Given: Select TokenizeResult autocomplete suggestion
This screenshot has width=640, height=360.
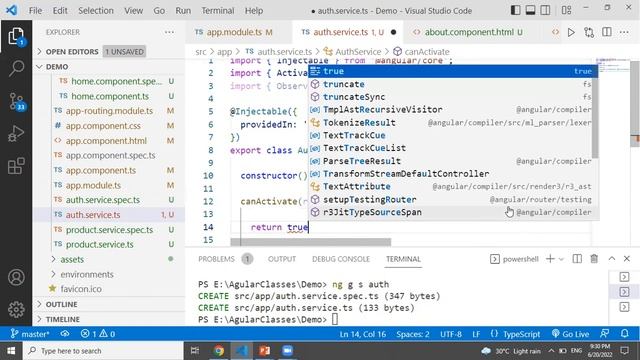Looking at the screenshot, I should click(x=450, y=122).
